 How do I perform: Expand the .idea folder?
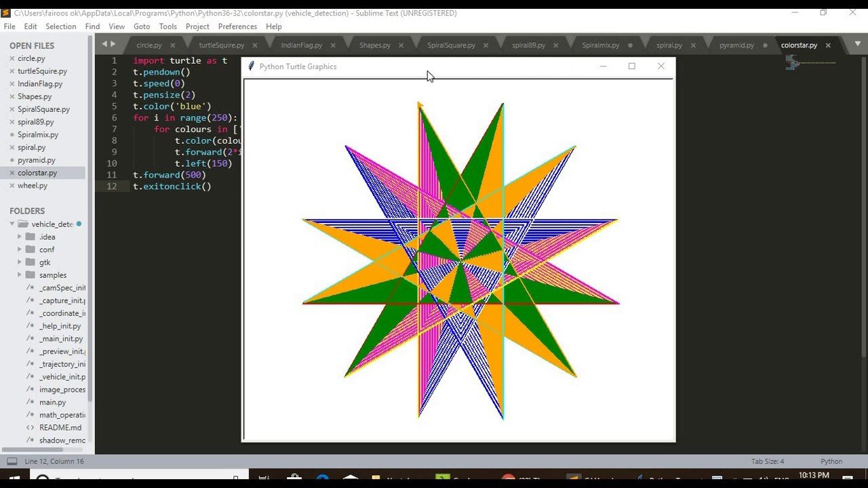(20, 237)
